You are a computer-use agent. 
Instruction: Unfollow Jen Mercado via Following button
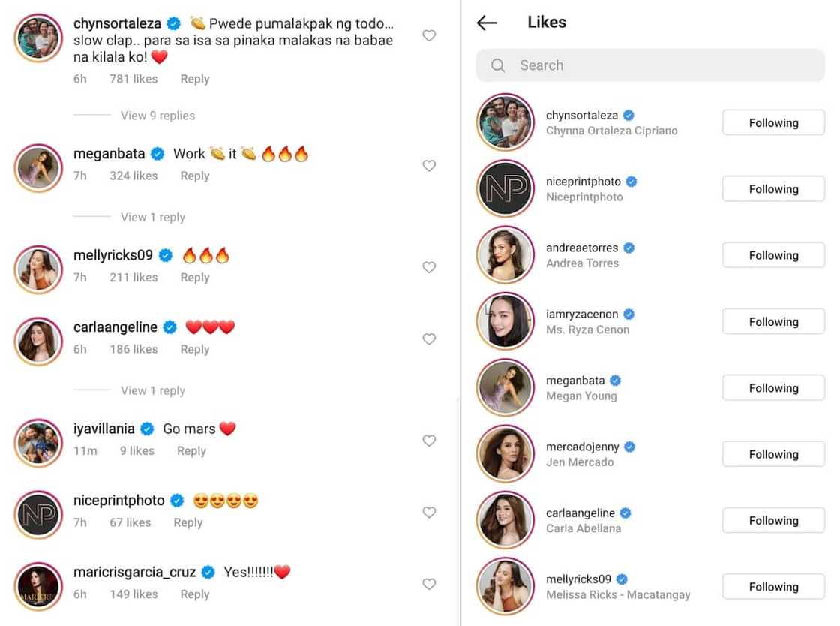(773, 454)
